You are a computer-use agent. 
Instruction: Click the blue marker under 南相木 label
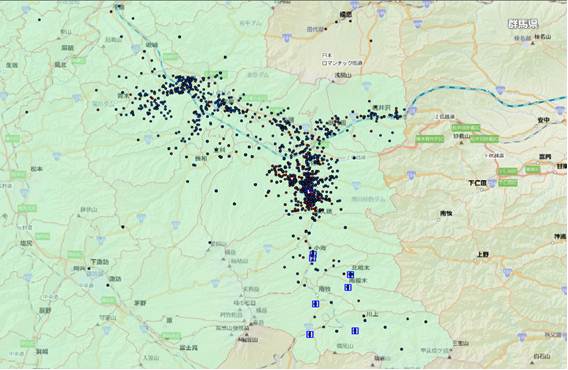pos(347,288)
